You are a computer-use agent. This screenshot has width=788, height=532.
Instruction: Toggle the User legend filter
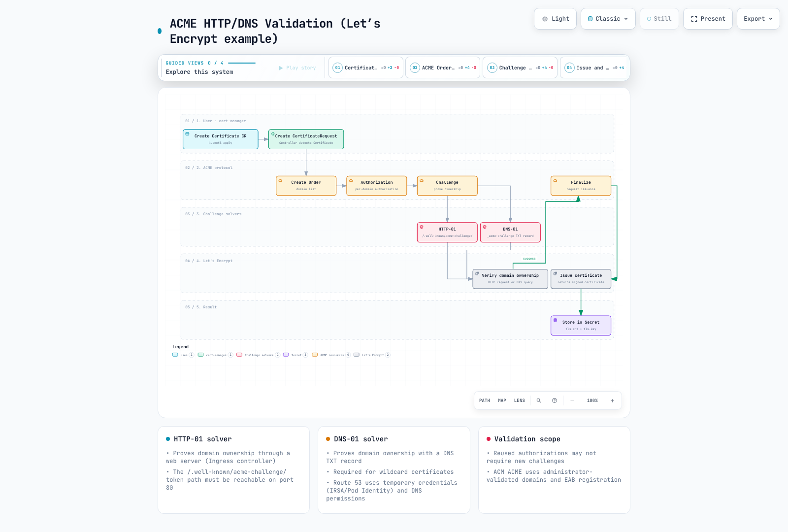(x=183, y=355)
